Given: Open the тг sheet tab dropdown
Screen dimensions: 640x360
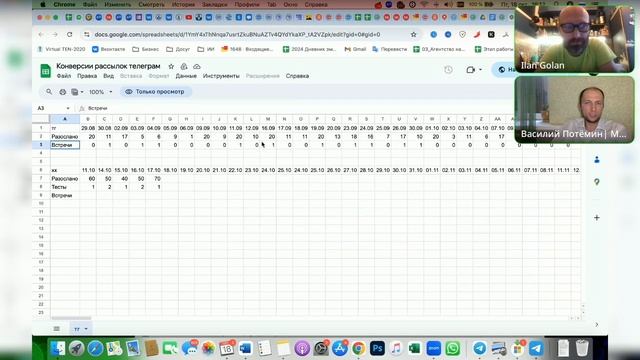Looking at the screenshot, I should click(x=86, y=329).
